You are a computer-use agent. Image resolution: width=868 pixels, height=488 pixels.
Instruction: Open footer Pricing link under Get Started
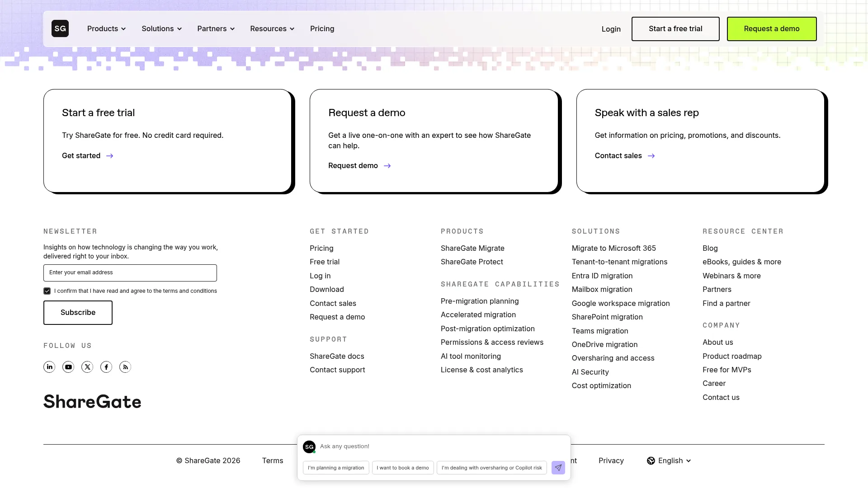click(x=321, y=249)
